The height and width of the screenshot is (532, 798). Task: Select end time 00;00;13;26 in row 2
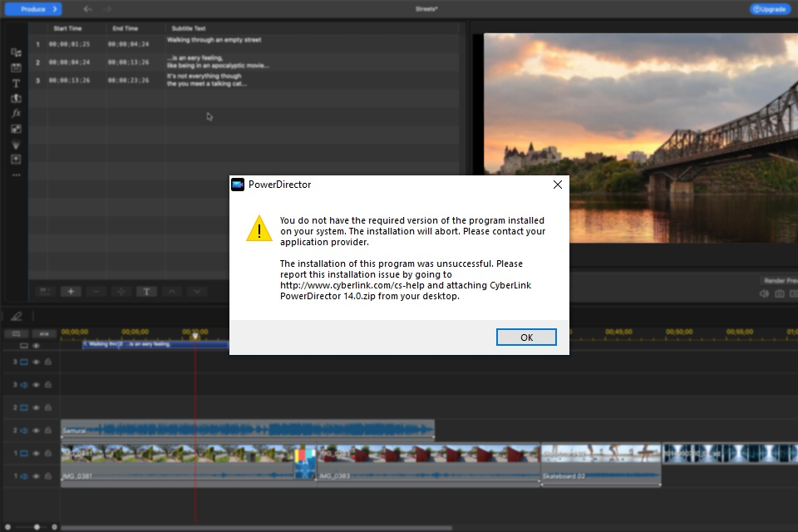pyautogui.click(x=128, y=62)
